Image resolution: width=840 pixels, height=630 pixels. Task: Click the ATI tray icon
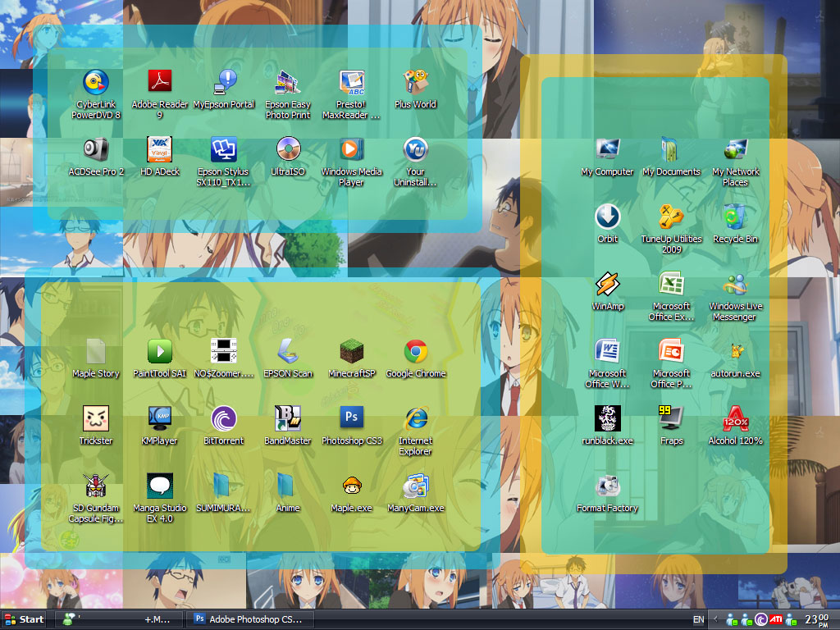coord(776,619)
